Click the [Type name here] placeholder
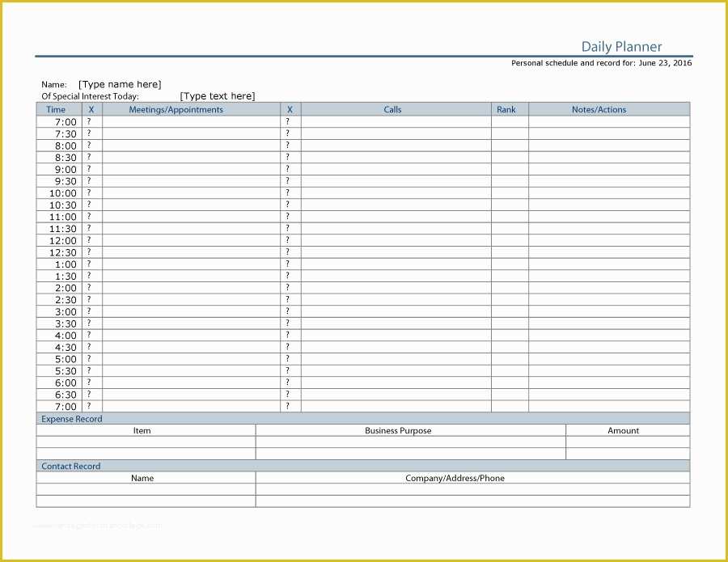This screenshot has height=562, width=728. (120, 84)
